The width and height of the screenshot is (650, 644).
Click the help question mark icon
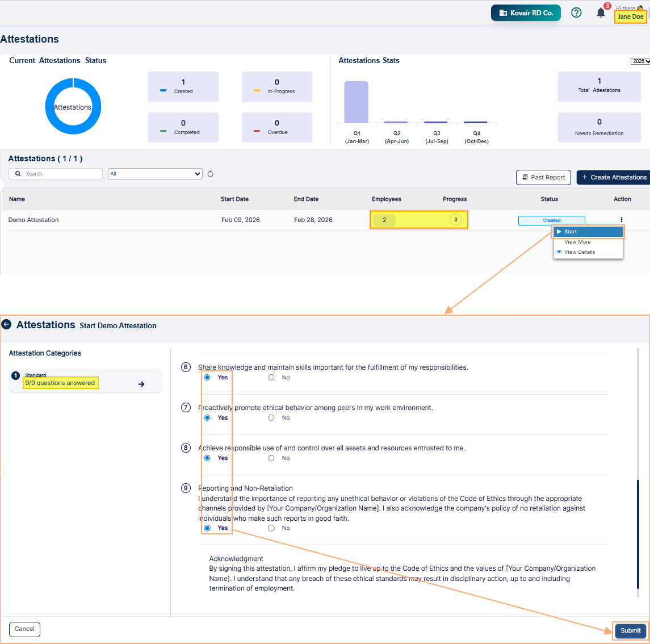click(x=576, y=12)
